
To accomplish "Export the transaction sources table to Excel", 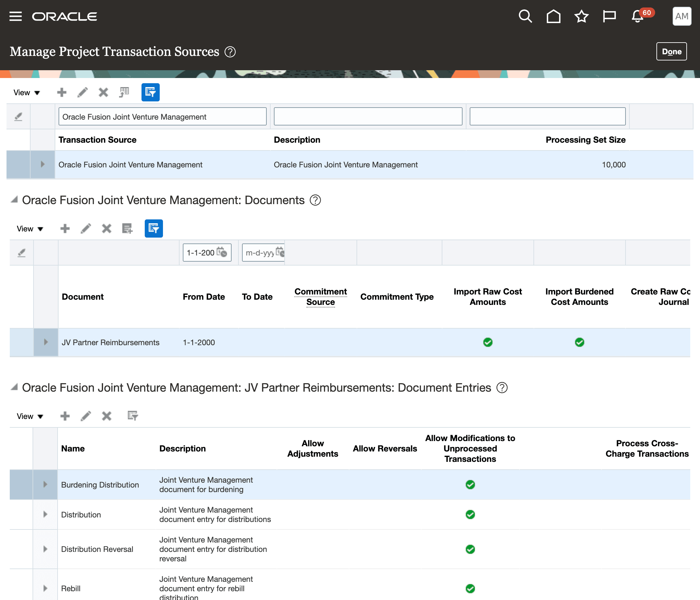I will 124,92.
